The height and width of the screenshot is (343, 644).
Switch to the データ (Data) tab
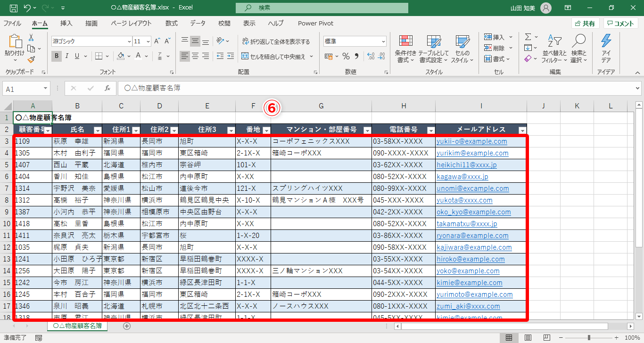[x=198, y=23]
